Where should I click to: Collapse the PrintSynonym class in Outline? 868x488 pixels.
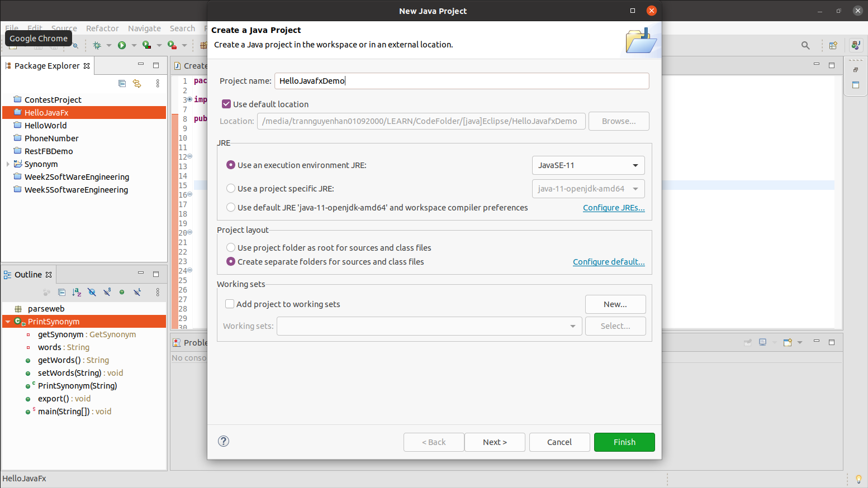tap(8, 322)
